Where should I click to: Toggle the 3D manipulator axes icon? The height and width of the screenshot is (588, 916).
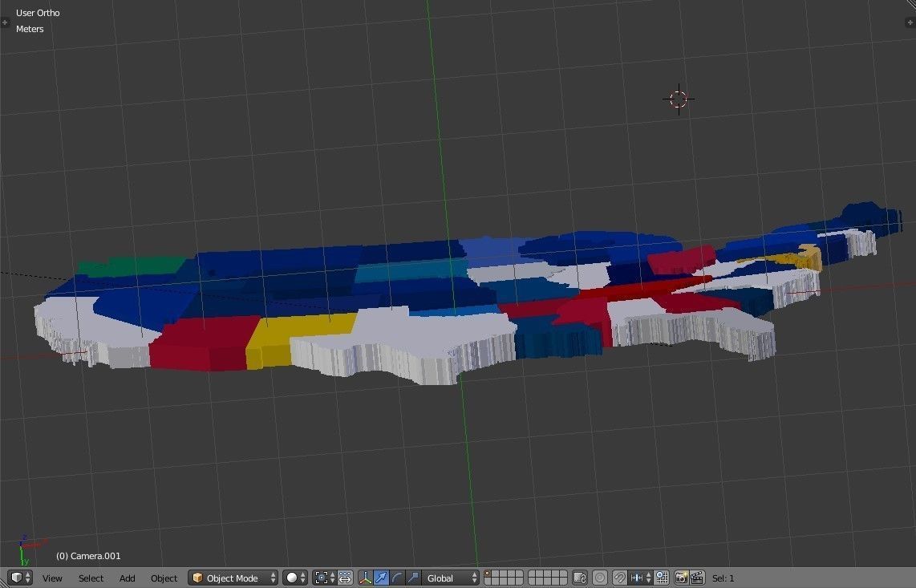(366, 578)
